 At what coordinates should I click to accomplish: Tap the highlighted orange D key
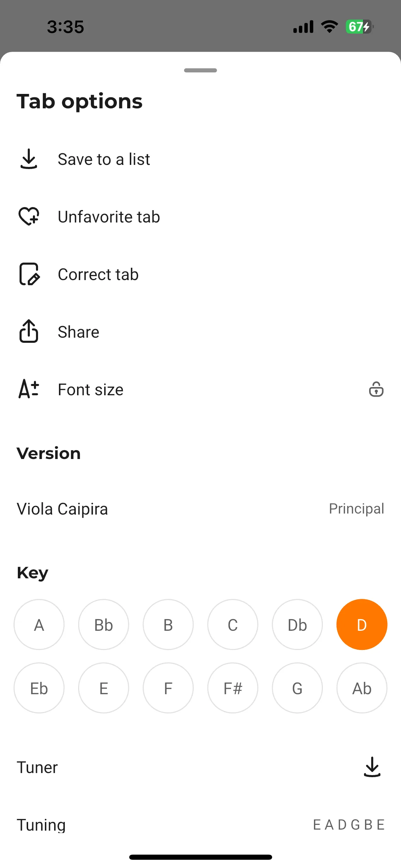[362, 625]
